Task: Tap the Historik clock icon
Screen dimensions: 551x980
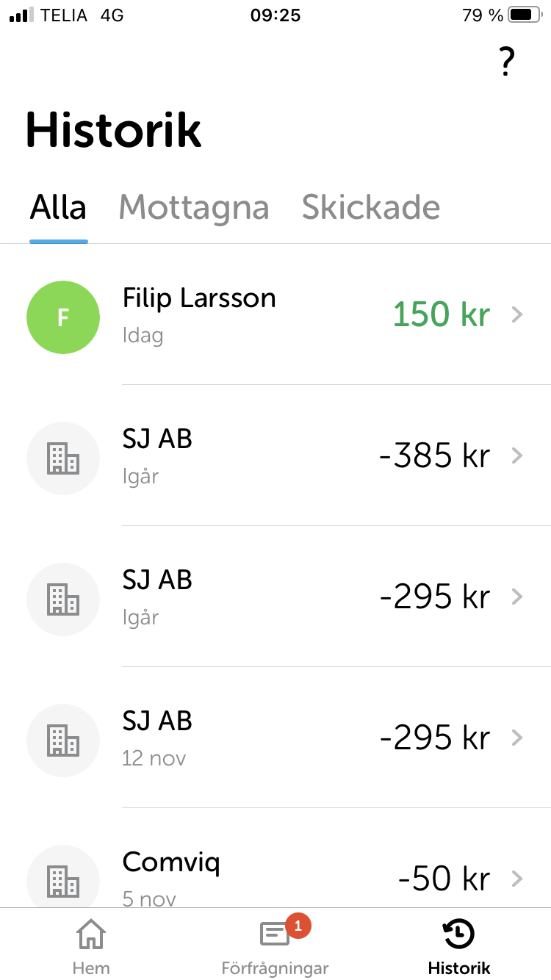Action: point(458,934)
